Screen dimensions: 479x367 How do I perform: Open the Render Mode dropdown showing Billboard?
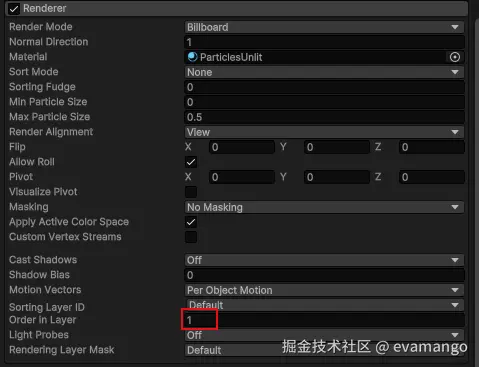click(x=324, y=27)
